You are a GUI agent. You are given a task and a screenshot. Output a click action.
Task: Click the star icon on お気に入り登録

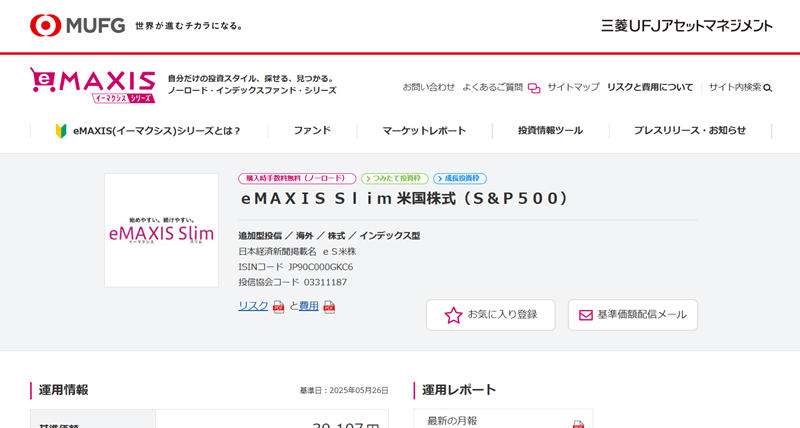pyautogui.click(x=453, y=315)
